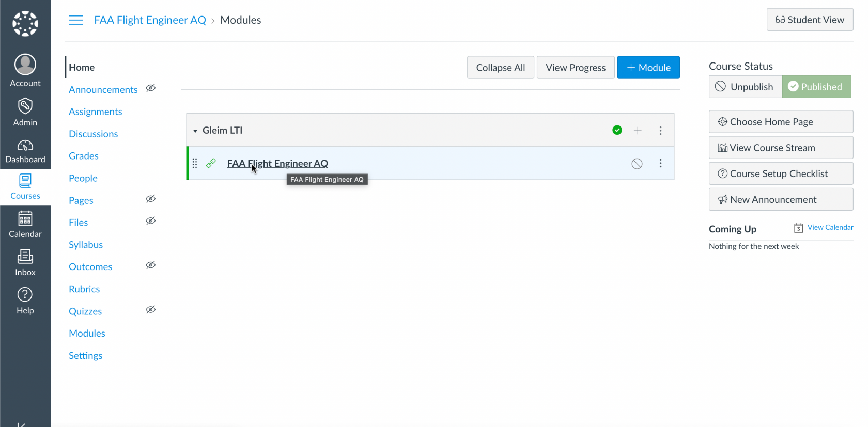Add a new module with + Module
868x427 pixels.
click(x=648, y=68)
